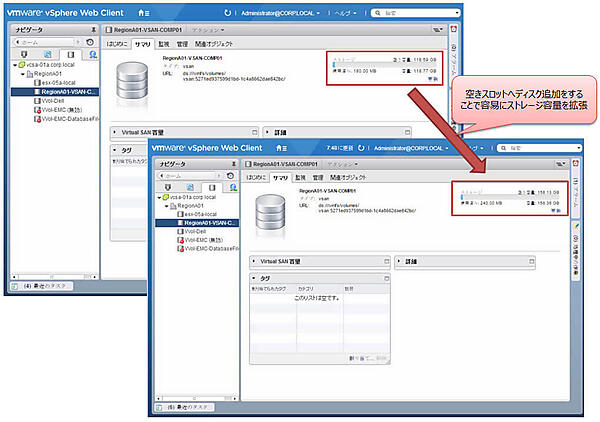Pin the ナビゲータ panel in back window

[x=93, y=29]
